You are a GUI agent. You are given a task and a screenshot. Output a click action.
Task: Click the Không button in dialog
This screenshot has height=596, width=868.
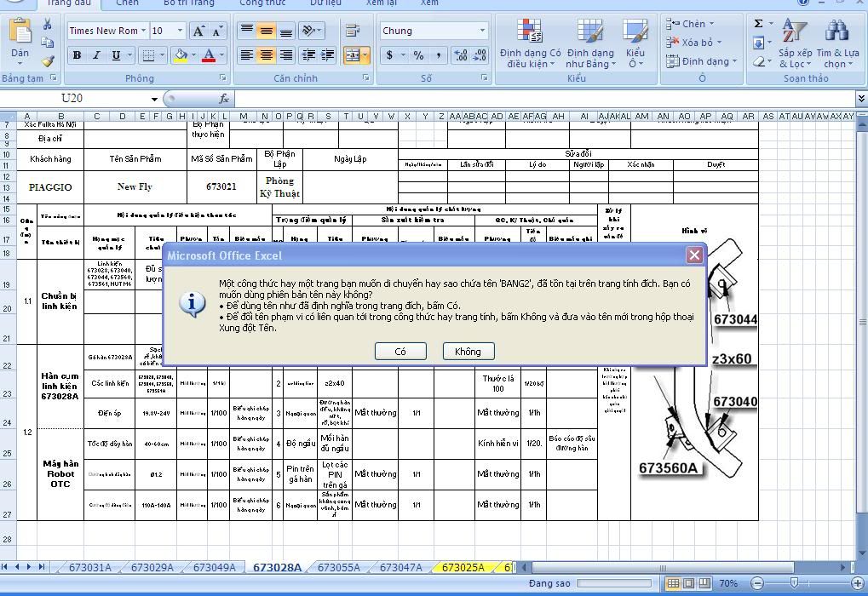468,352
